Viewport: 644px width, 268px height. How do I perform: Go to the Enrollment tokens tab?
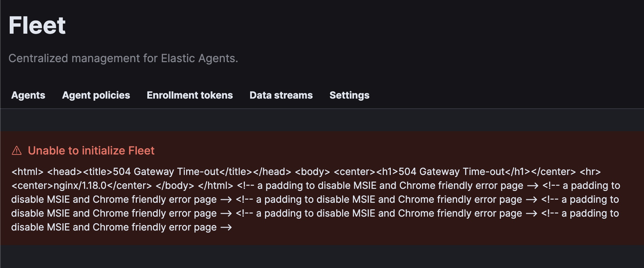pos(190,95)
